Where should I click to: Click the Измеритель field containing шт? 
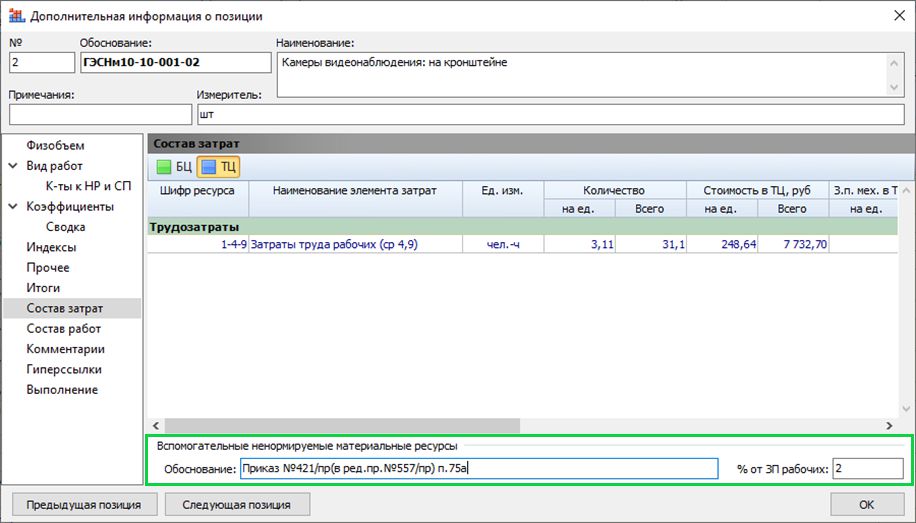click(x=551, y=115)
